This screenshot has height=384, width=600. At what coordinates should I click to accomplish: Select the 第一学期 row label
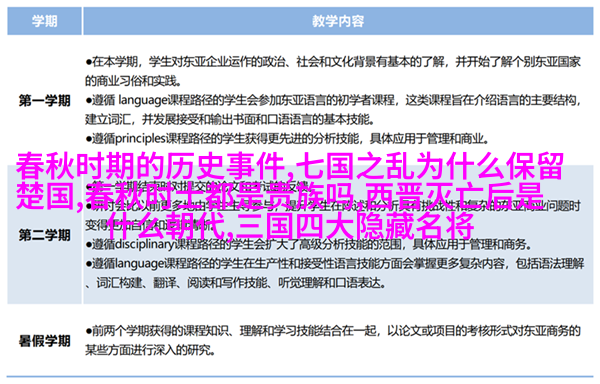point(44,101)
